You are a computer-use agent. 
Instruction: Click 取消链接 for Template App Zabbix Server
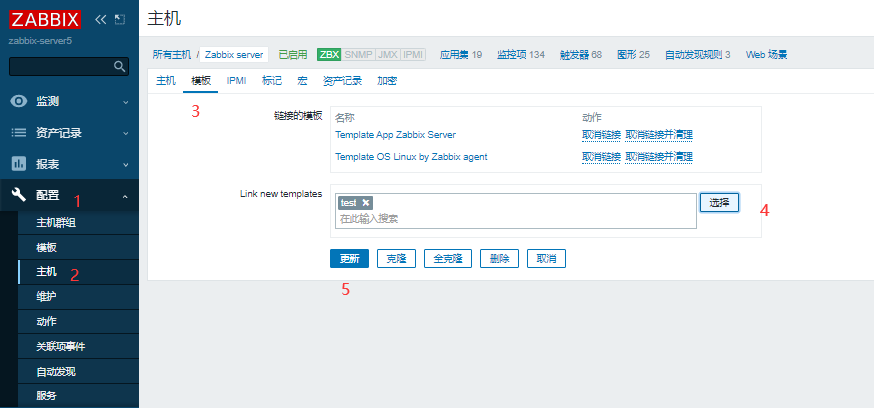click(601, 135)
